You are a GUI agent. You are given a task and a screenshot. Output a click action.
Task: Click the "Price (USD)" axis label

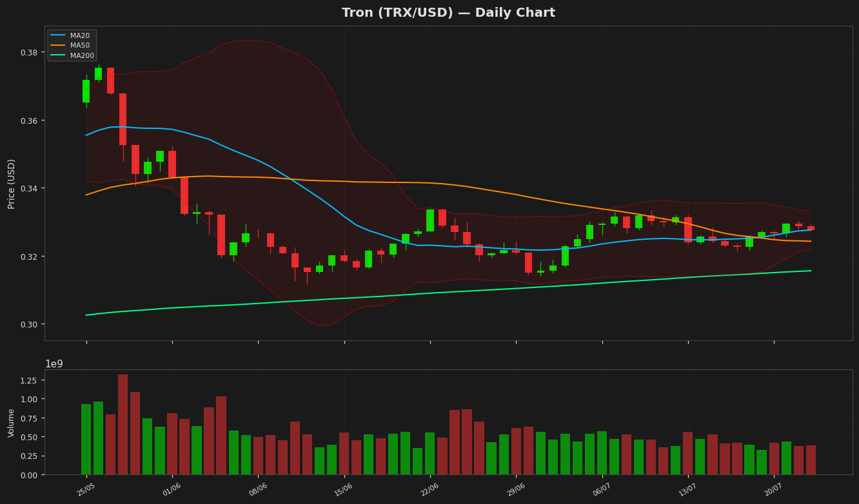click(x=12, y=184)
